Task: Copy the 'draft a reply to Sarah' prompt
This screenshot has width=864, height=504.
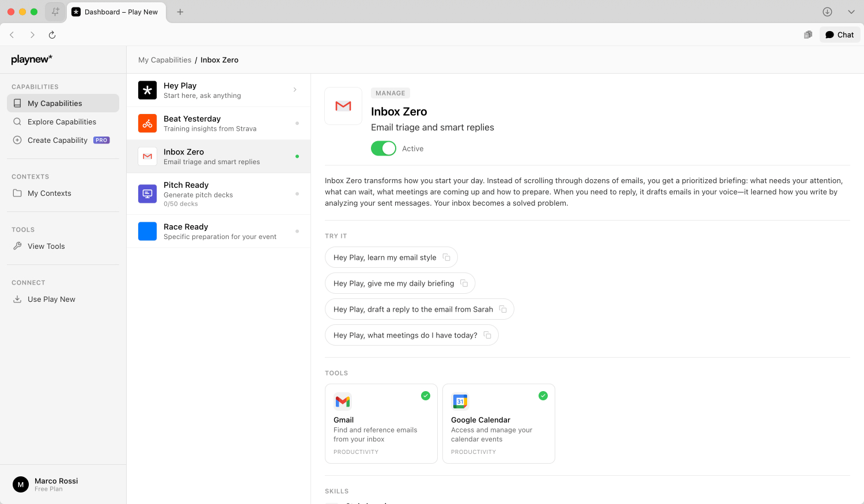Action: (503, 309)
